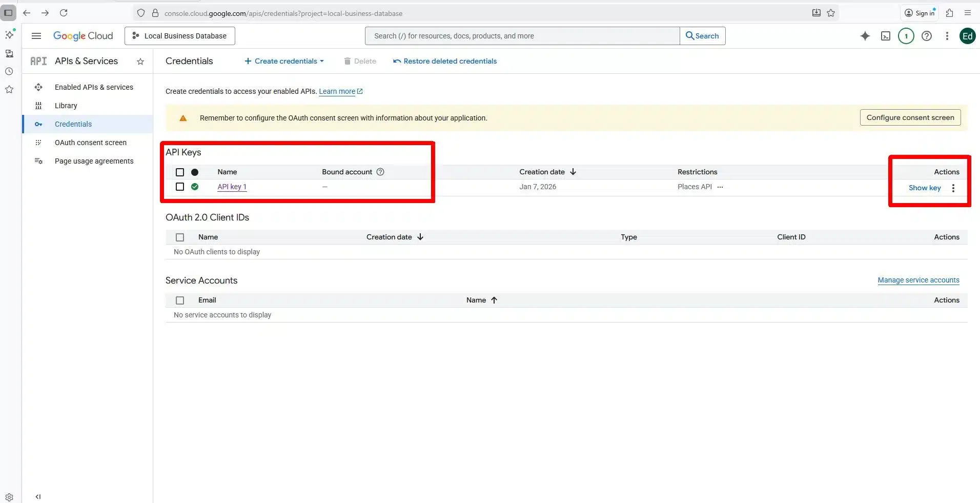This screenshot has width=980, height=503.
Task: Open three-dot actions menu for API key 1
Action: 953,188
